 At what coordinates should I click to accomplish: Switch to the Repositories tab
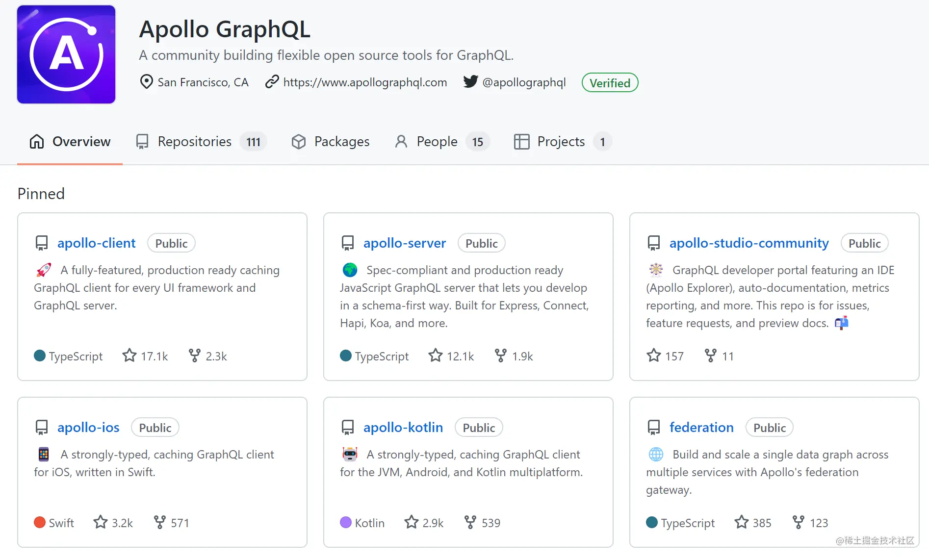(201, 142)
